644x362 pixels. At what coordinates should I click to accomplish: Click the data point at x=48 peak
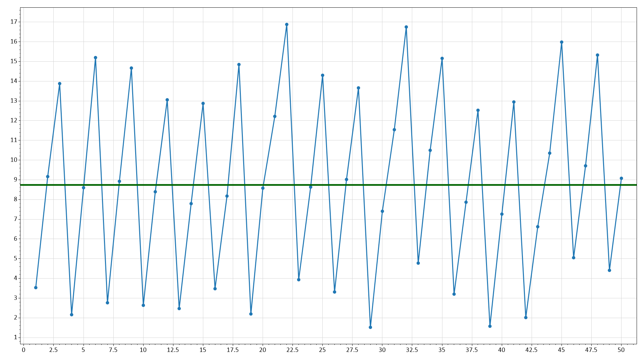click(597, 55)
